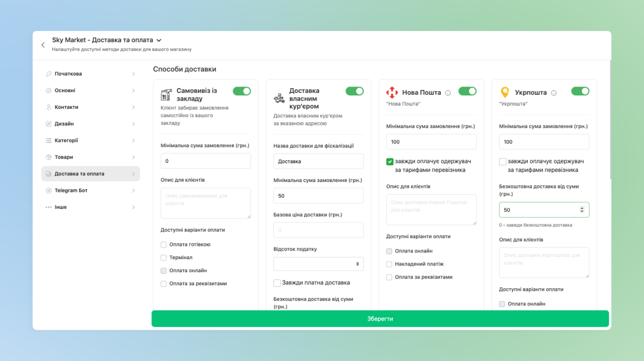644x361 pixels.
Task: Check the Оплата готівкою checkbox
Action: pos(164,244)
